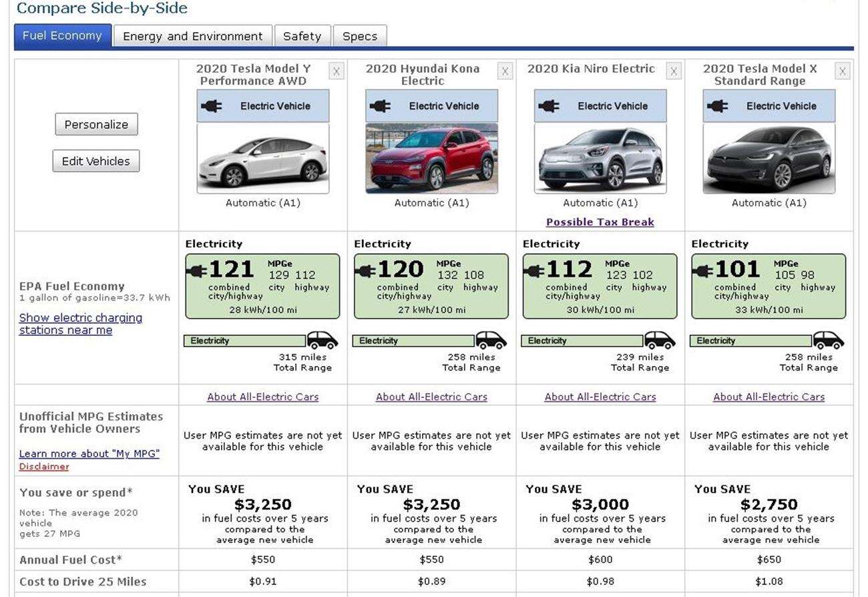The image size is (868, 597).
Task: Switch to the Energy and Environment tab
Action: click(x=192, y=36)
